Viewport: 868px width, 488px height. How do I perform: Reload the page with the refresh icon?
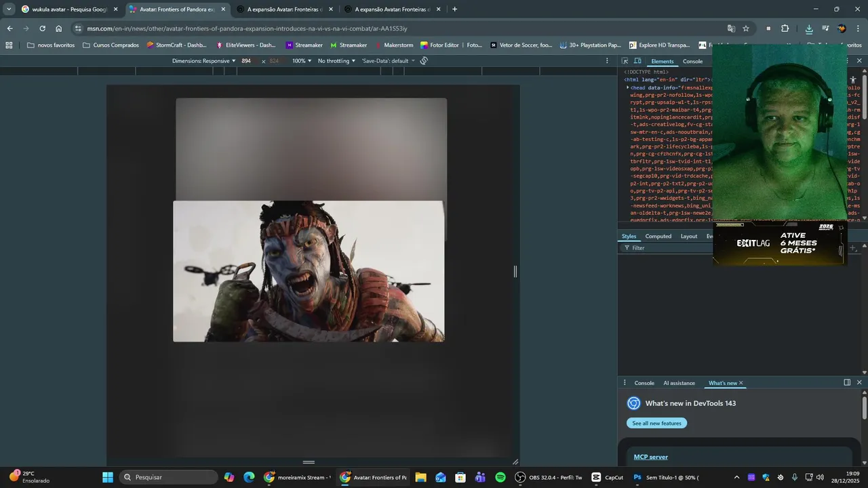pos(42,28)
